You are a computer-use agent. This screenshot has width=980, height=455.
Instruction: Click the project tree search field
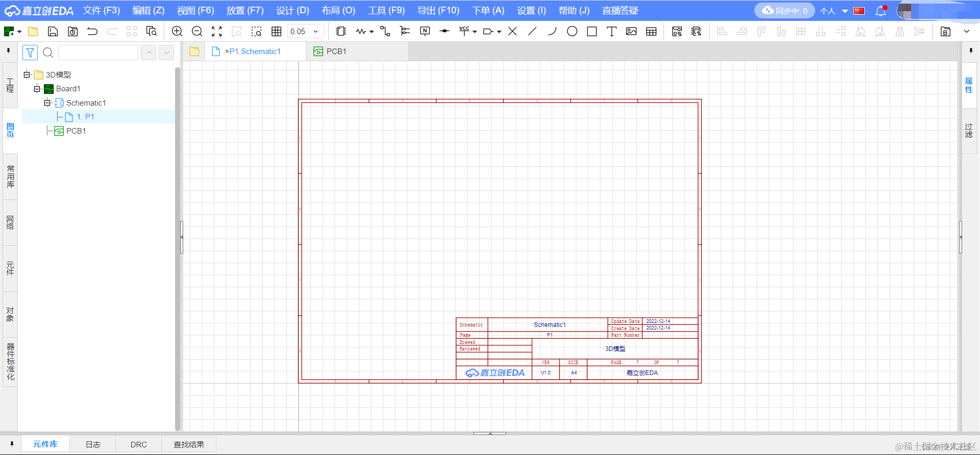tap(98, 53)
